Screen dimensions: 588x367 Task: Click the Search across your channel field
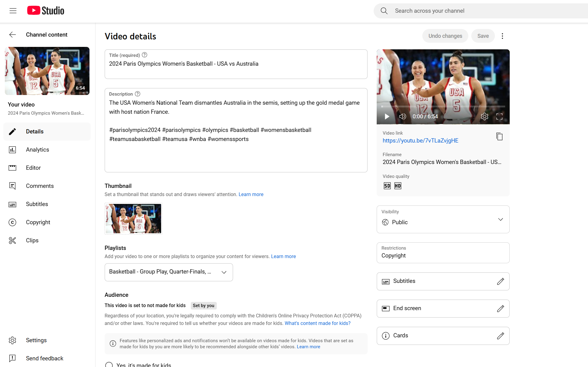point(484,11)
